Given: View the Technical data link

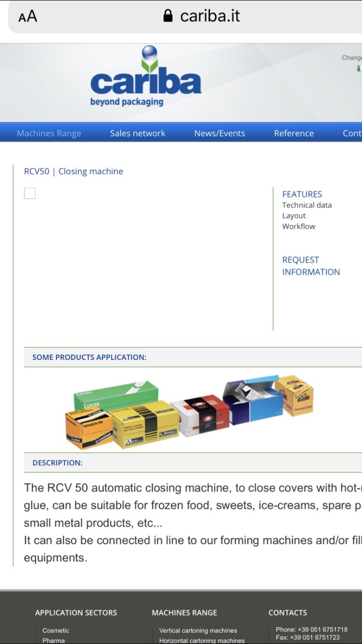Looking at the screenshot, I should (307, 205).
